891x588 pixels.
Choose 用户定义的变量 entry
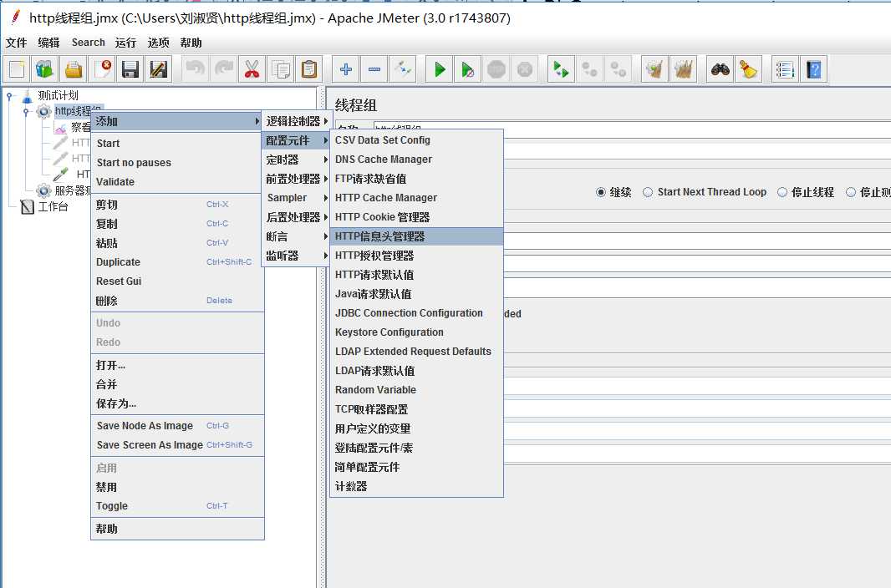(416, 428)
